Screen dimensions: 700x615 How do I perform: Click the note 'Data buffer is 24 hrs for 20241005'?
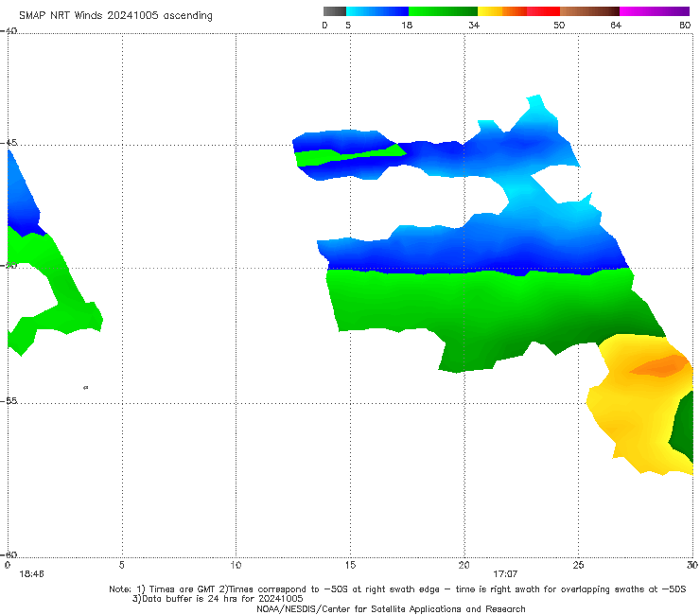coord(222,599)
